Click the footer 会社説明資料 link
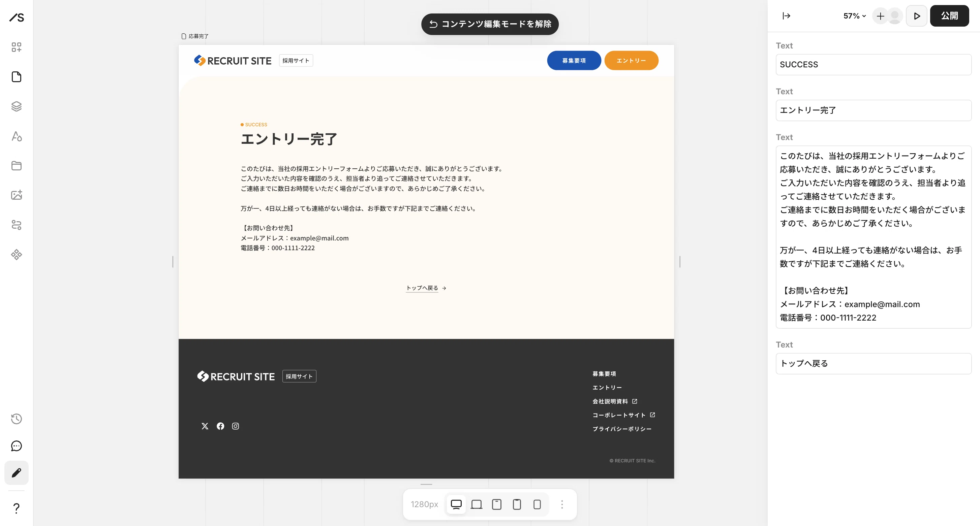The height and width of the screenshot is (526, 980). tap(614, 401)
